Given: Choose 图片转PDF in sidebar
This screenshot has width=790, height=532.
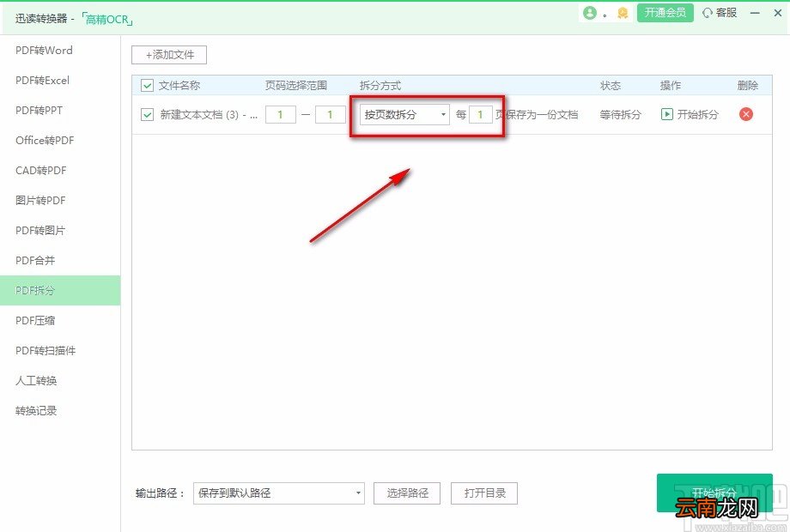Looking at the screenshot, I should pos(40,200).
